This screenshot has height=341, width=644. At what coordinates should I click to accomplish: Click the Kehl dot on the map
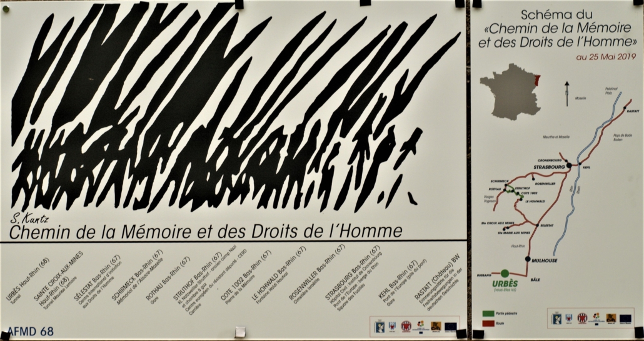[x=580, y=164]
